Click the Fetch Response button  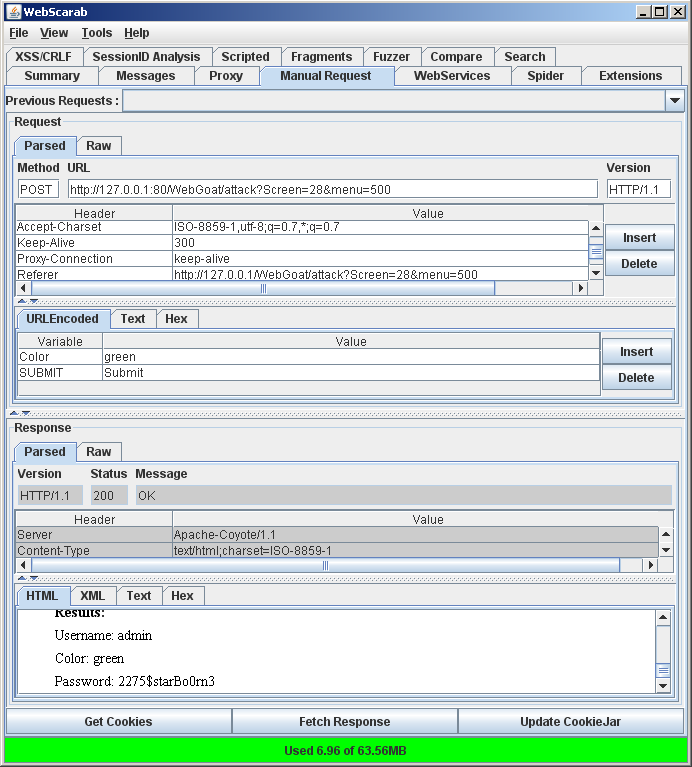click(344, 721)
